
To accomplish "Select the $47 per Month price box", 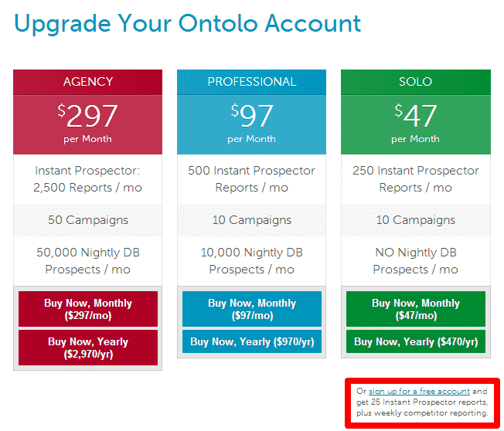I will (416, 124).
